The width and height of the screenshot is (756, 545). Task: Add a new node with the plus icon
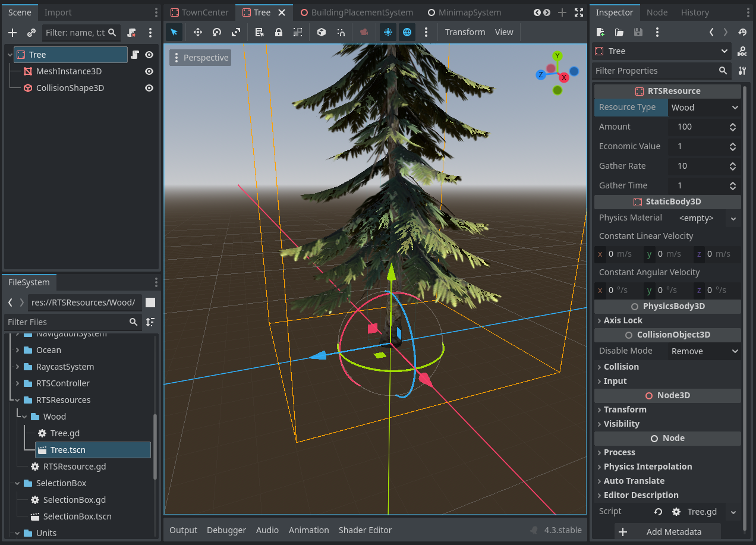(12, 33)
